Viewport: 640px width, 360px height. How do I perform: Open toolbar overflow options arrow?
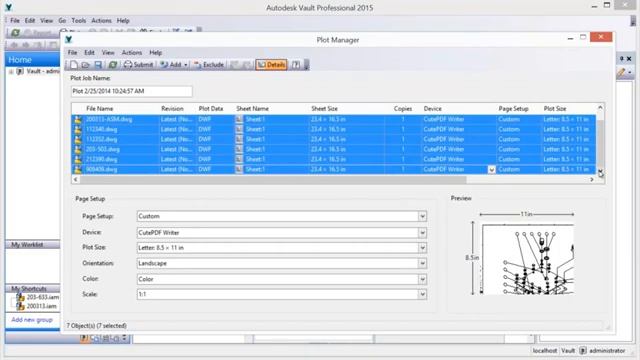tap(306, 65)
